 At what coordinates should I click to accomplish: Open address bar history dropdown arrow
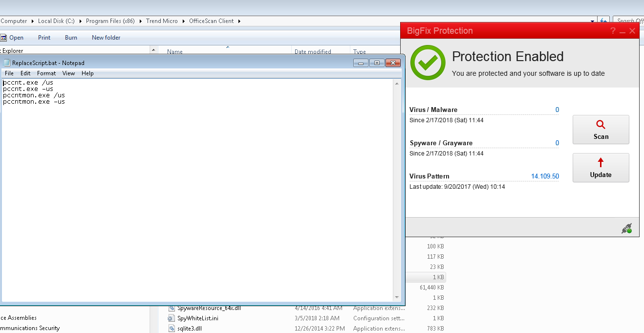pos(593,21)
